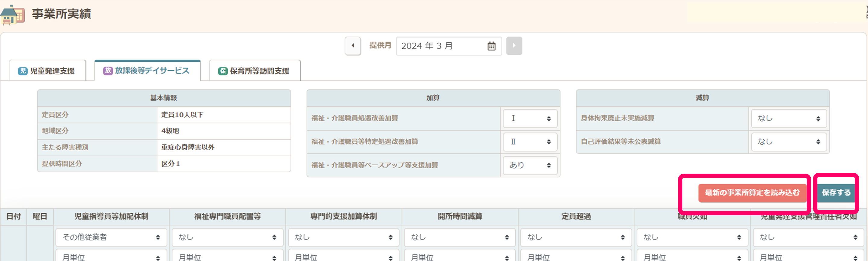The width and height of the screenshot is (868, 261).
Task: Go to next month arrow
Action: [x=514, y=46]
